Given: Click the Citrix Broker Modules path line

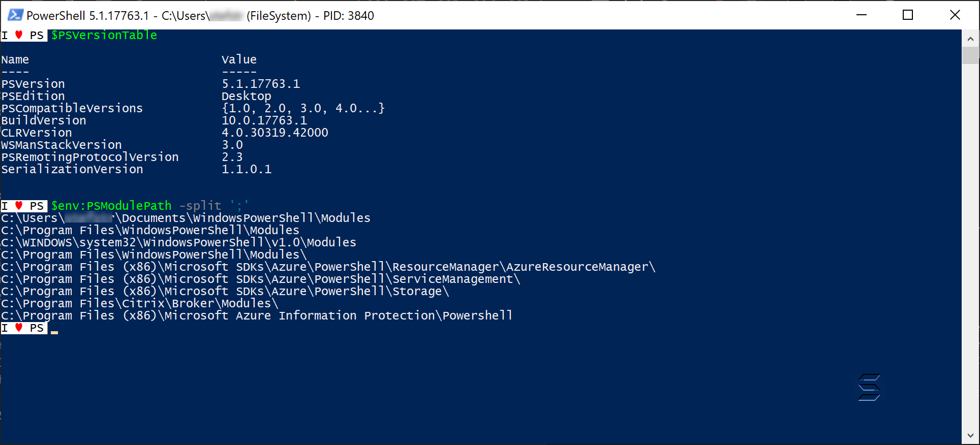Looking at the screenshot, I should (x=138, y=303).
